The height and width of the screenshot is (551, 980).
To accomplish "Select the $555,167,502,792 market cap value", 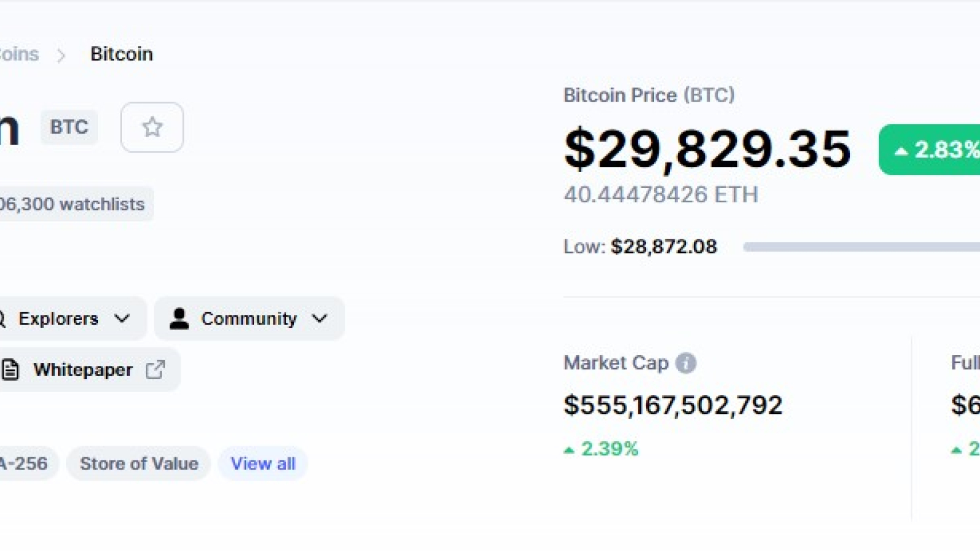I will click(673, 405).
